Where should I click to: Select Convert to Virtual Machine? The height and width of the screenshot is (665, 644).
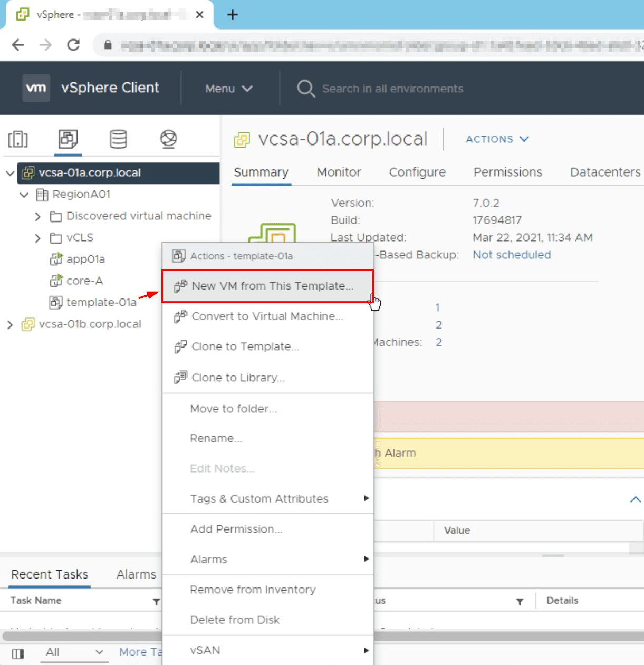coord(268,316)
